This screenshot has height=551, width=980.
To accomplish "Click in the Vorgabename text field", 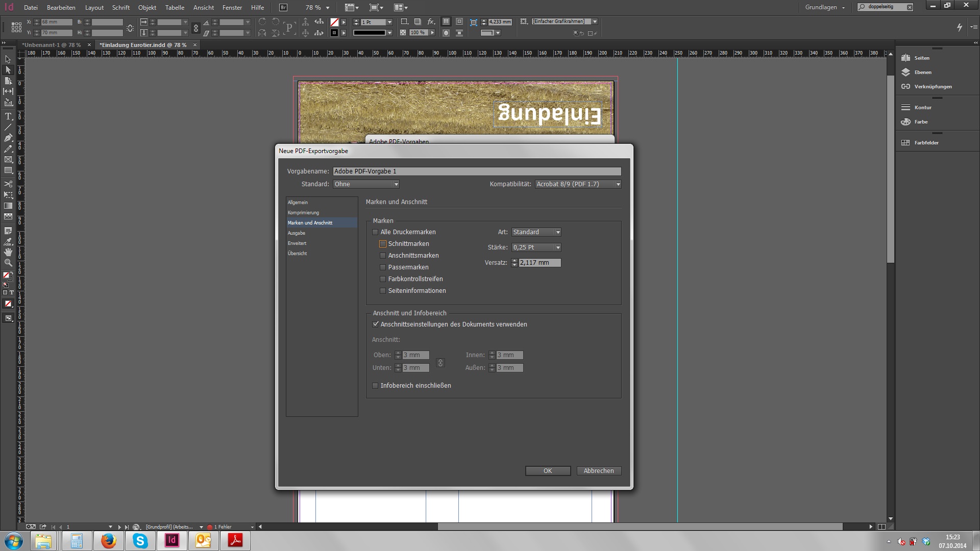I will coord(477,171).
